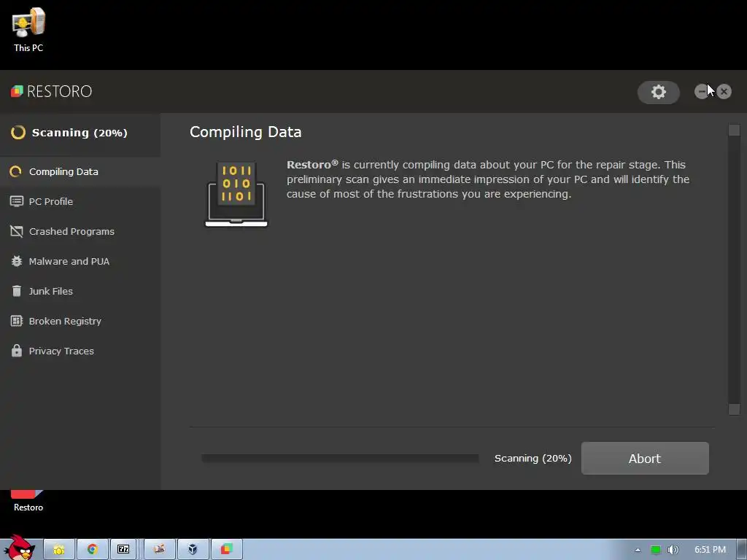Abort the running scan
The width and height of the screenshot is (747, 560).
645,458
